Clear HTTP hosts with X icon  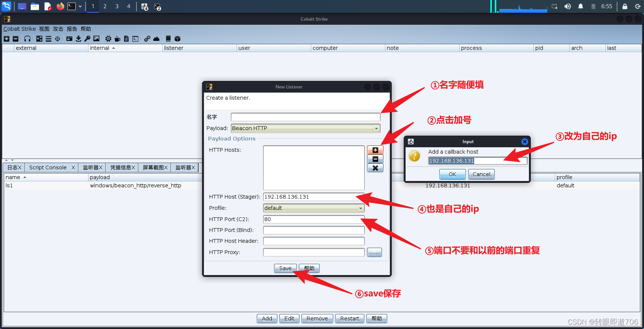[375, 168]
